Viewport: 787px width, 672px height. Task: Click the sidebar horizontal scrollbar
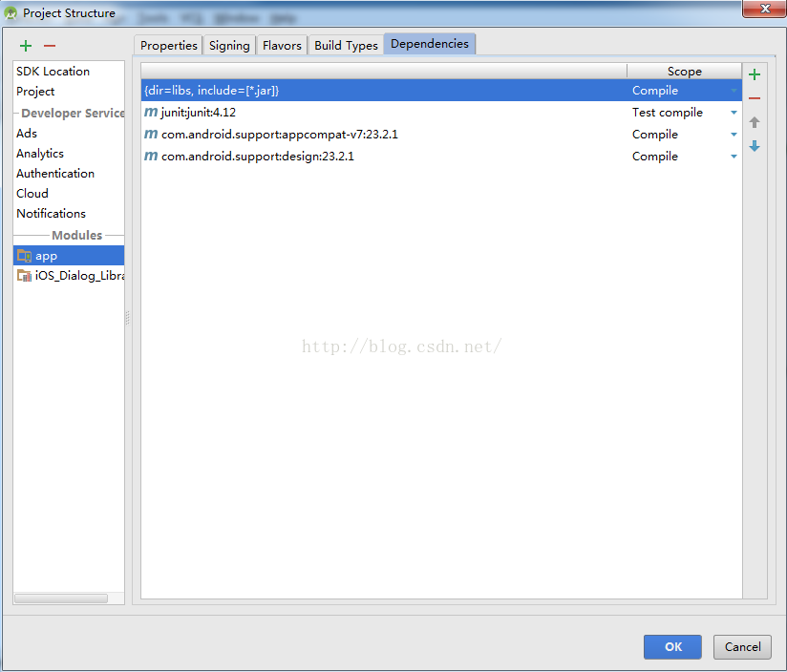[x=61, y=598]
